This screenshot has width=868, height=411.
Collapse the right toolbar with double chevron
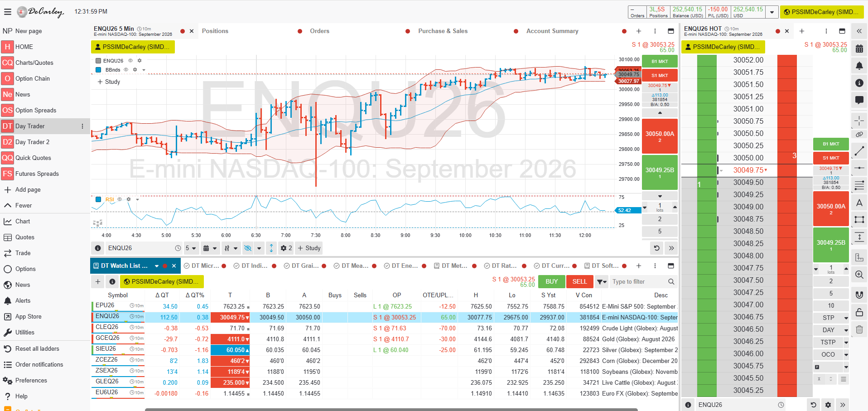coord(859,31)
